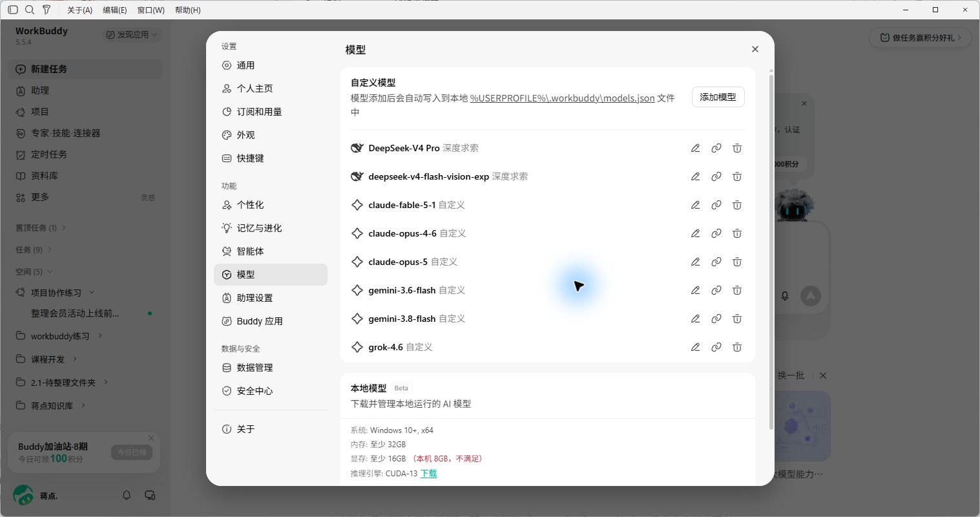980x517 pixels.
Task: Select 模型 in settings sidebar
Action: pos(271,275)
